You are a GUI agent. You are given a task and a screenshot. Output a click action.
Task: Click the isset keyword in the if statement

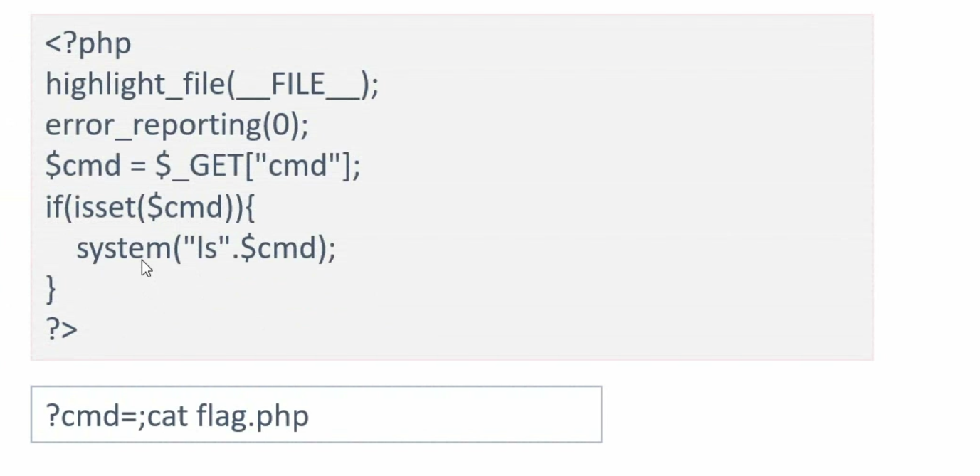(x=105, y=208)
